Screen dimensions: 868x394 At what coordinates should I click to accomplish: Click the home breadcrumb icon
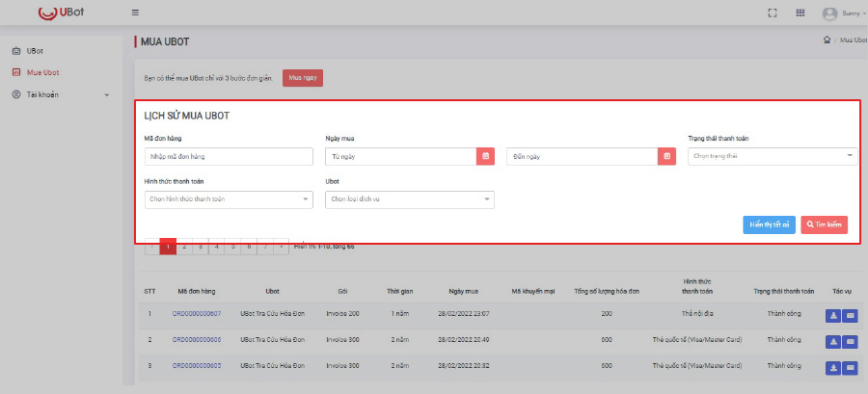827,39
